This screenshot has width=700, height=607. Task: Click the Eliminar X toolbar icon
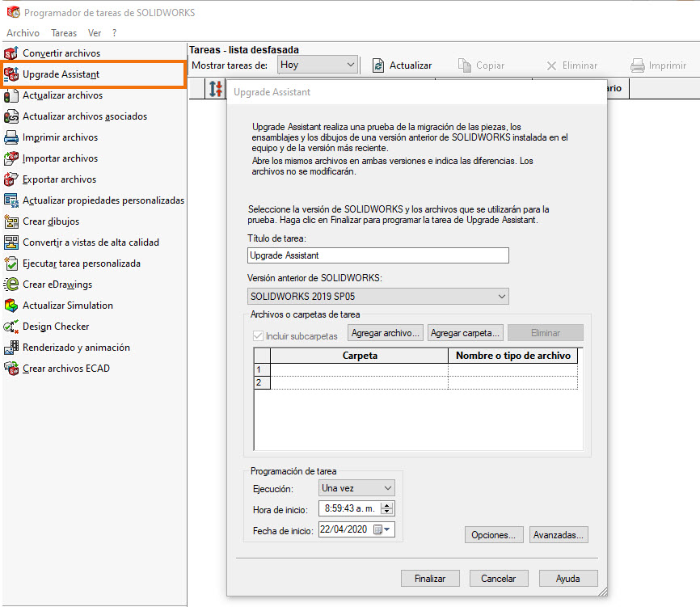tap(551, 66)
